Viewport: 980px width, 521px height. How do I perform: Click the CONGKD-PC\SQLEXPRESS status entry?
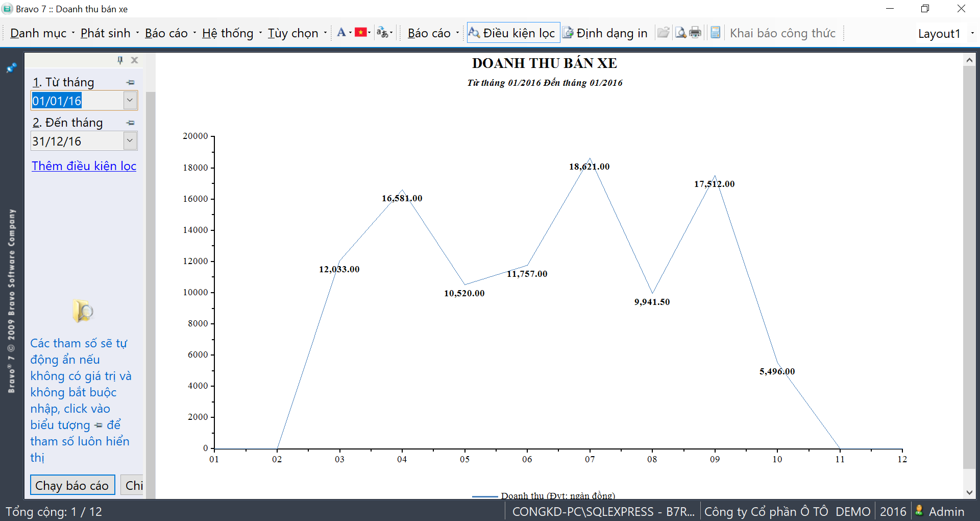pos(603,512)
